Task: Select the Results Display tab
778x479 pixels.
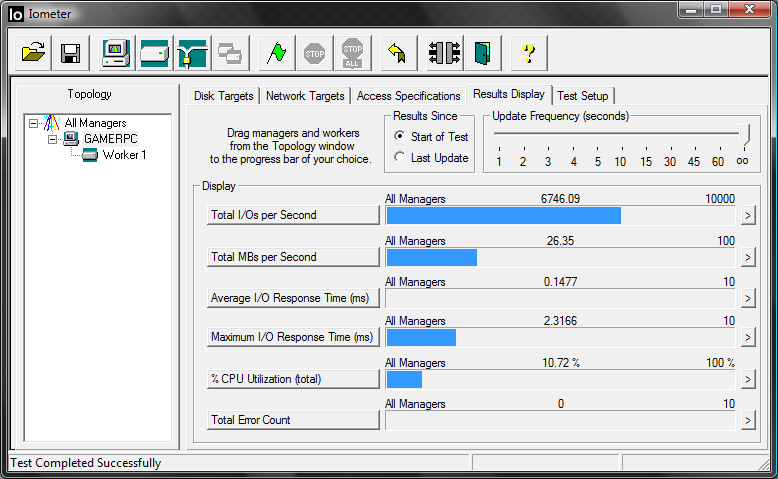Action: point(509,94)
